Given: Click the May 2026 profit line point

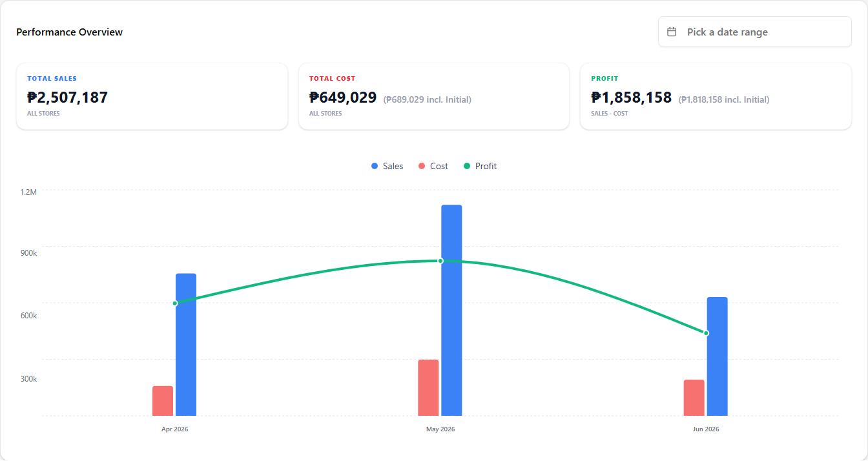Looking at the screenshot, I should [440, 261].
